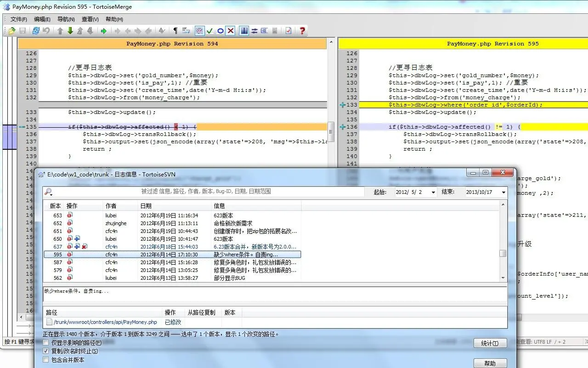
Task: Click the 帮助 help button
Action: (490, 363)
